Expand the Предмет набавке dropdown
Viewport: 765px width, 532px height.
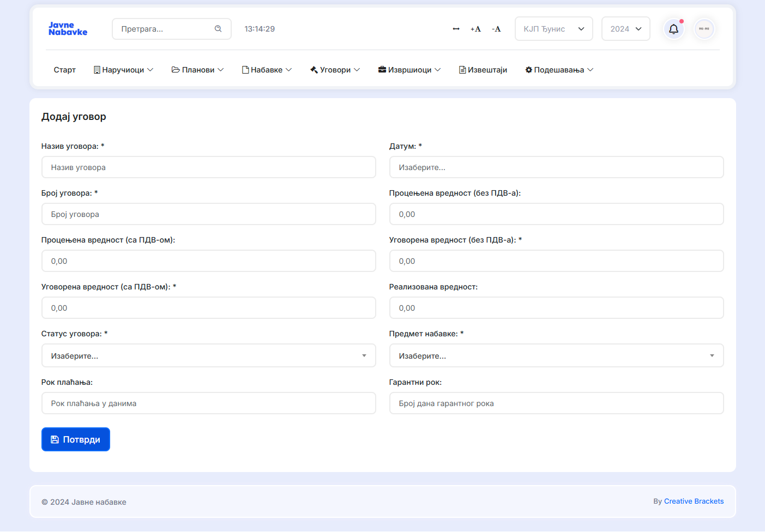point(556,356)
